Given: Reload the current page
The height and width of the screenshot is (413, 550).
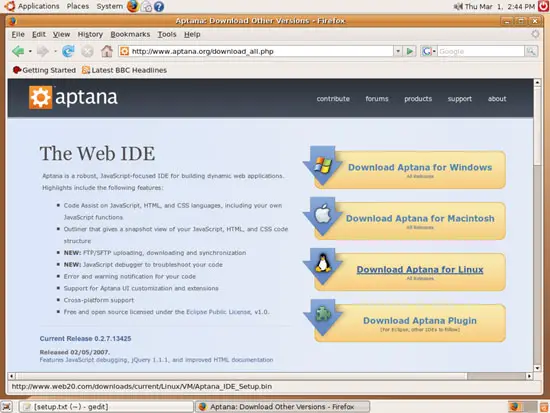Looking at the screenshot, I should [68, 52].
